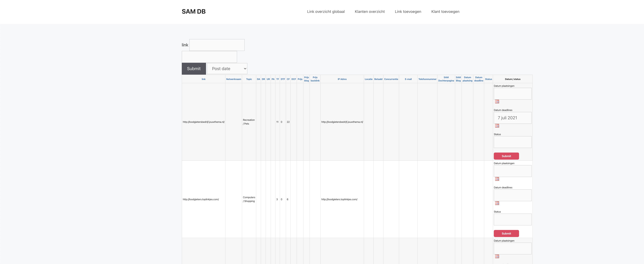Sort by DTF column header
Screen dimensions: 644x264
(283, 79)
